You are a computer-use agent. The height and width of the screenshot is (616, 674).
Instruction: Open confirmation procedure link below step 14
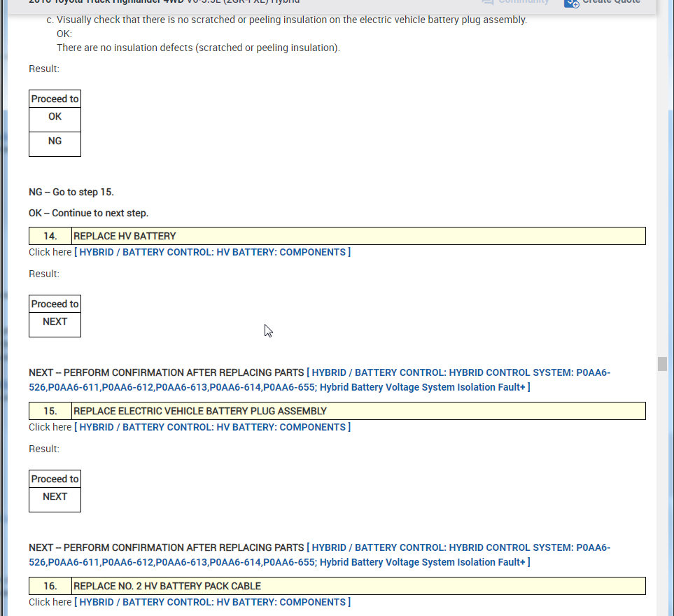(x=319, y=380)
